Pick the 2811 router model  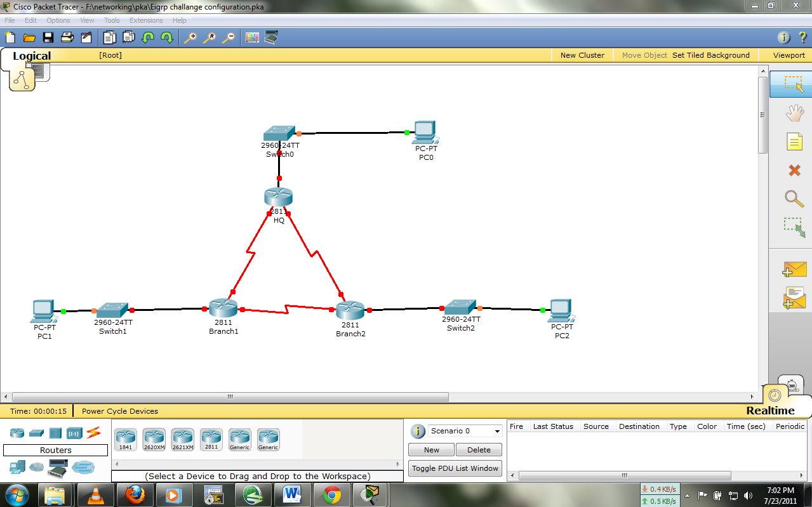pyautogui.click(x=211, y=439)
